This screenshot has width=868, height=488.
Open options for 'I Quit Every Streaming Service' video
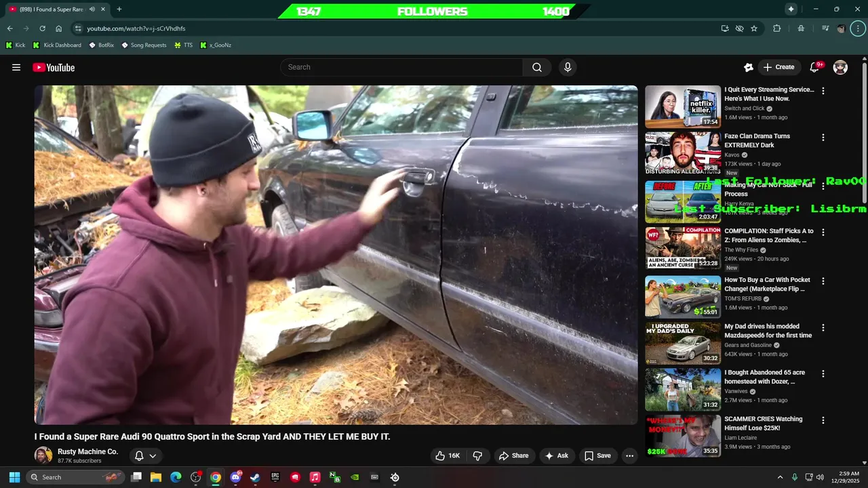tap(823, 91)
